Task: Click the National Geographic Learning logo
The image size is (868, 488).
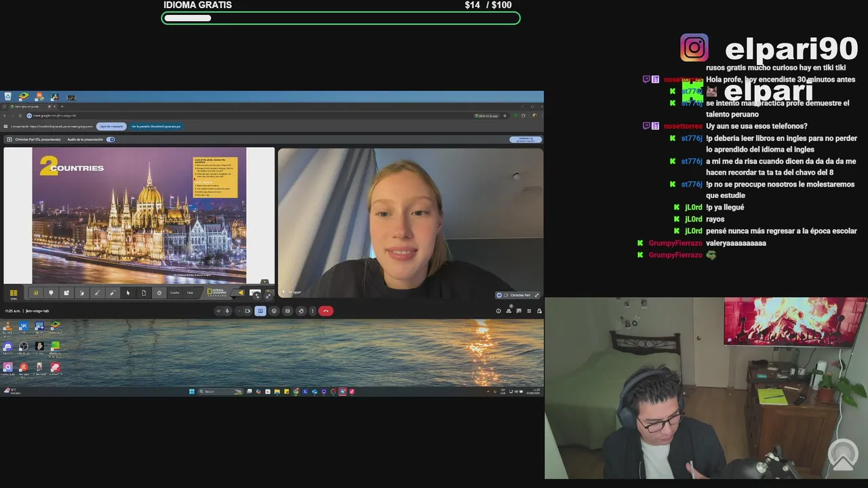Action: click(217, 293)
